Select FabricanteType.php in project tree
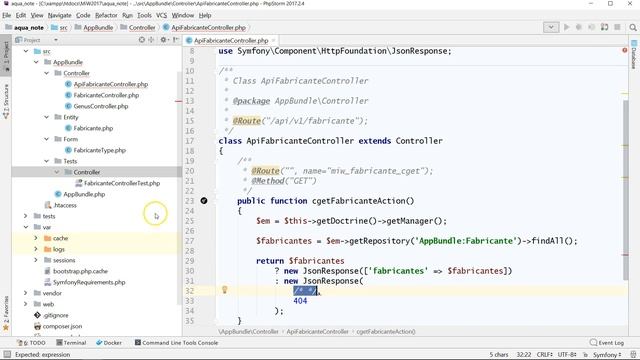 click(100, 150)
